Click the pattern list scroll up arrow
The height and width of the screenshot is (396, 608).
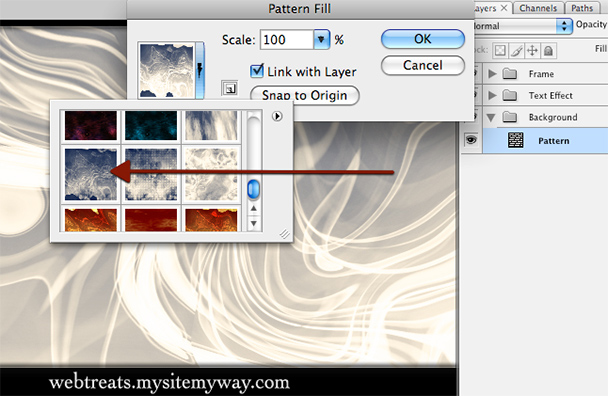(254, 209)
